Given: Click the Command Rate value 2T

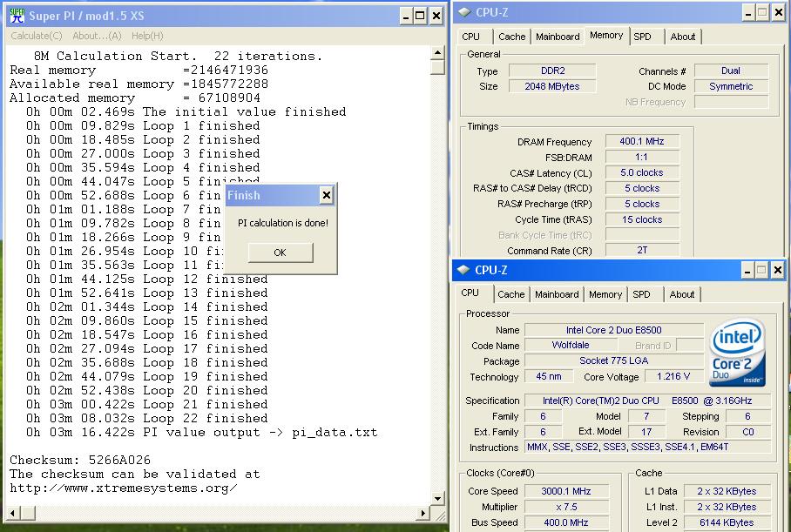Looking at the screenshot, I should pyautogui.click(x=642, y=251).
